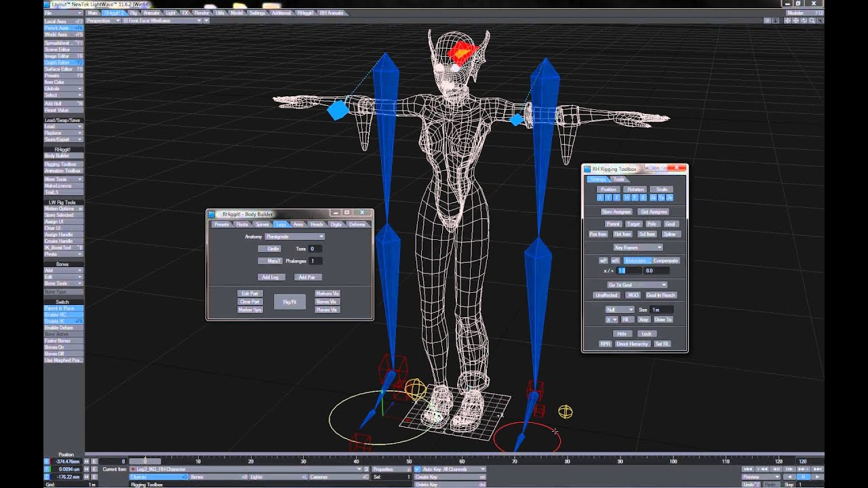
Task: Open the Image Editor from sidebar
Action: (63, 56)
